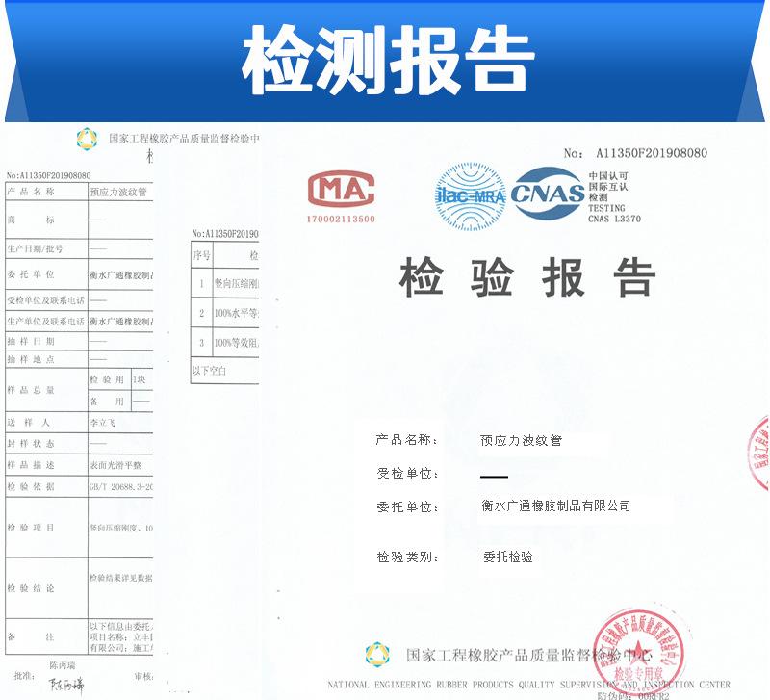This screenshot has width=770, height=700.
Task: Click the 防伪码 line at the bottom
Action: (633, 695)
